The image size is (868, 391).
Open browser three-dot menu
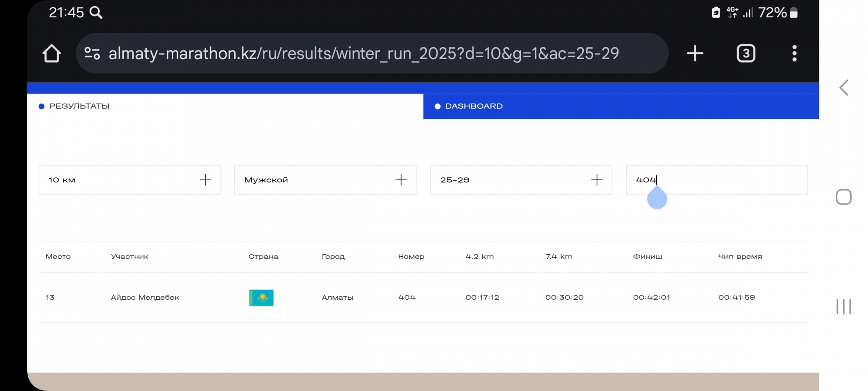[x=794, y=53]
